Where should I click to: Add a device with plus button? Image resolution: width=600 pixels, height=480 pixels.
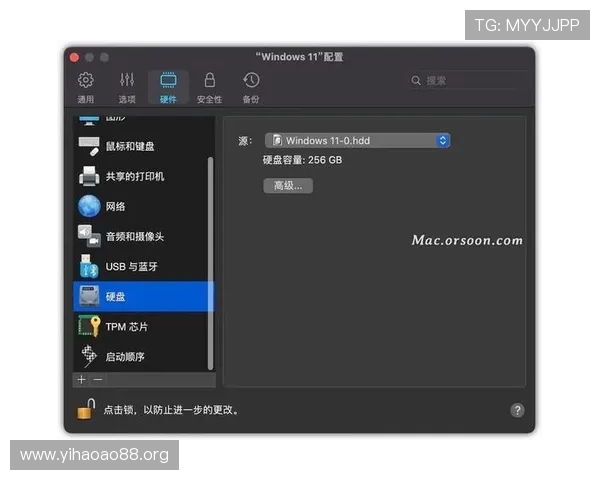81,379
